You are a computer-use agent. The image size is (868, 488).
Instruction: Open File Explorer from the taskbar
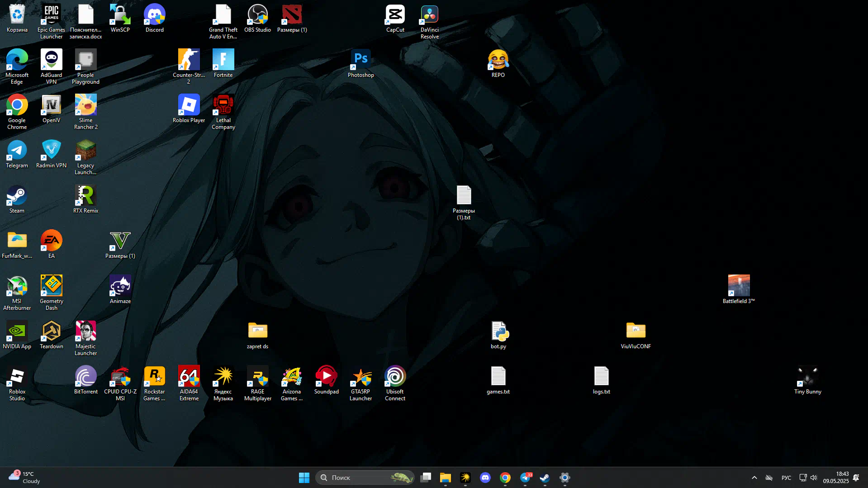446,478
